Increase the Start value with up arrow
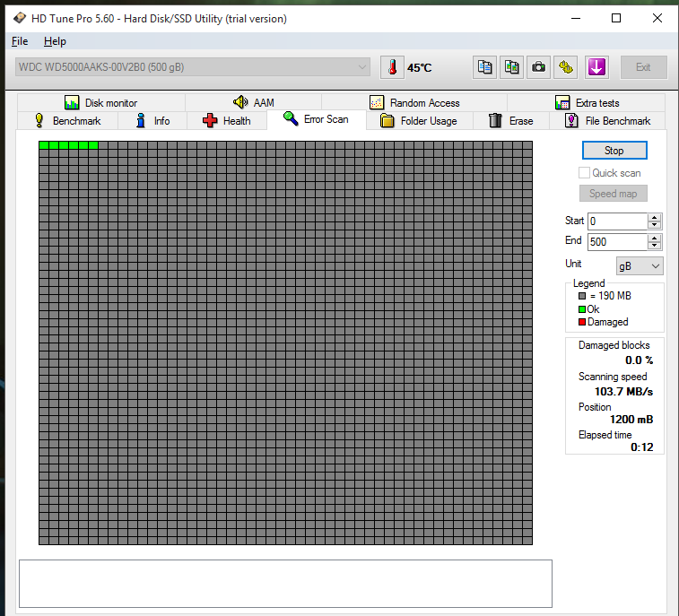Viewport: 679px width, 616px height. click(655, 217)
